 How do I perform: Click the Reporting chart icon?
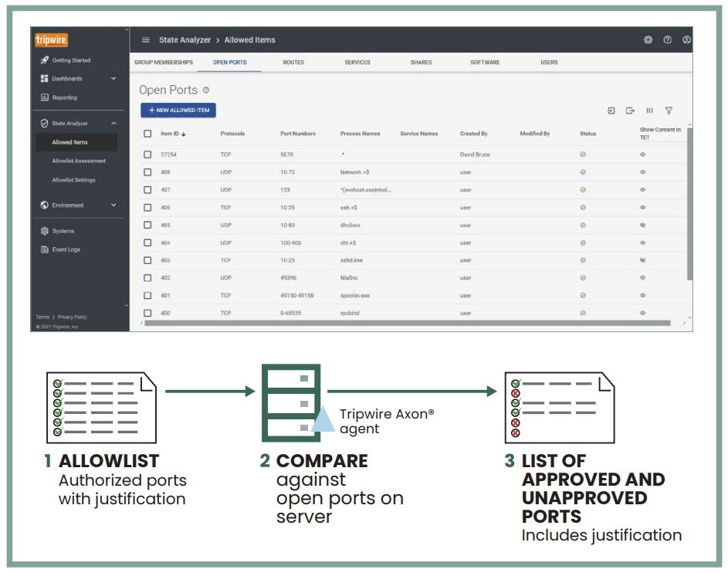[45, 97]
